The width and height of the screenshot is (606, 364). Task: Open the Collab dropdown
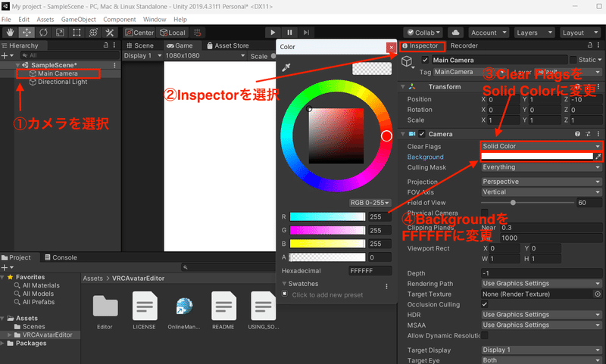(x=423, y=33)
